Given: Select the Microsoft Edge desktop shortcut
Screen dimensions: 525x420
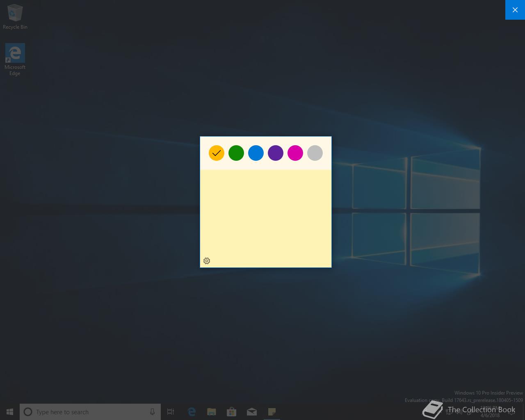Looking at the screenshot, I should (15, 60).
